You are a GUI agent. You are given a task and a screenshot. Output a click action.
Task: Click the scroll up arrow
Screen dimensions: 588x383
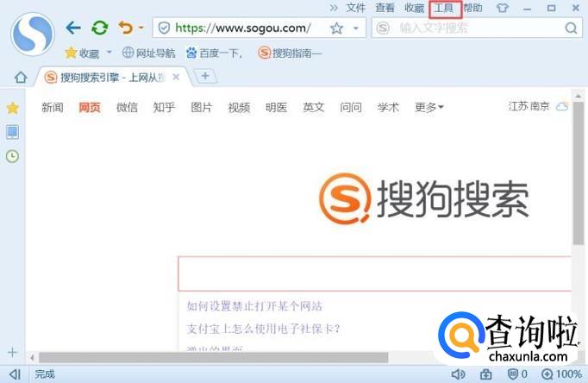coord(579,96)
